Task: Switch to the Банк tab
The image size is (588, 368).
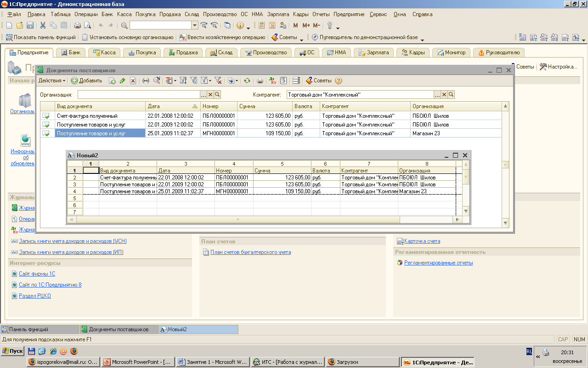Action: pos(70,52)
